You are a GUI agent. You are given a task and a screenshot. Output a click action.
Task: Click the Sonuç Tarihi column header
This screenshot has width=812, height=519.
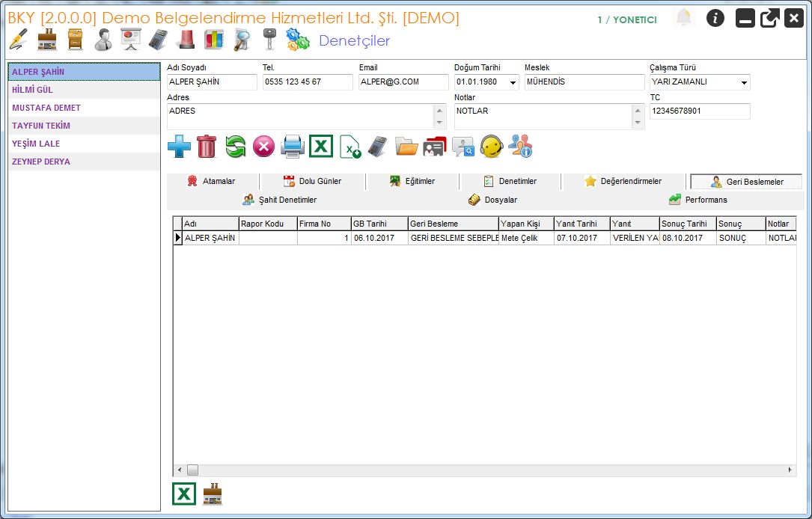tap(688, 224)
